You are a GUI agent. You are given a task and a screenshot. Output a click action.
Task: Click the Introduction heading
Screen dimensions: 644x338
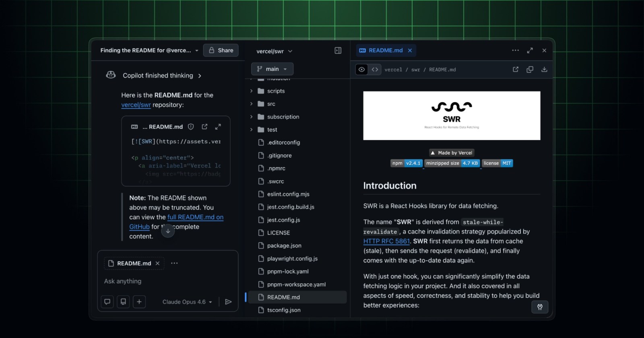(x=390, y=185)
